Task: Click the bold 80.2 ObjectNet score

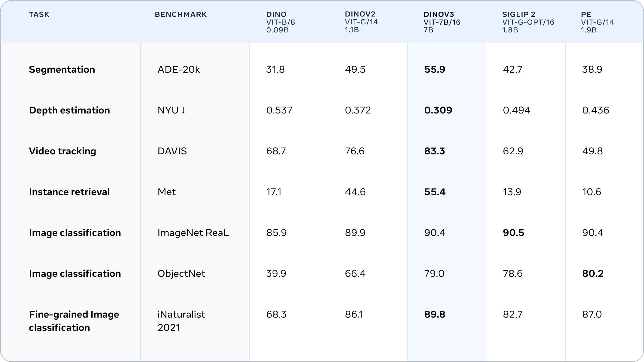Action: pyautogui.click(x=593, y=274)
